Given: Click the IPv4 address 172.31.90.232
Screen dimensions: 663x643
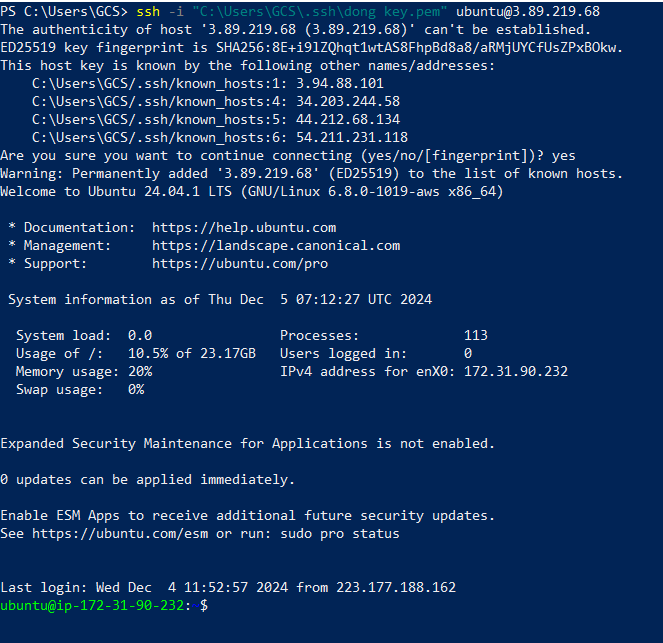Looking at the screenshot, I should 515,372.
